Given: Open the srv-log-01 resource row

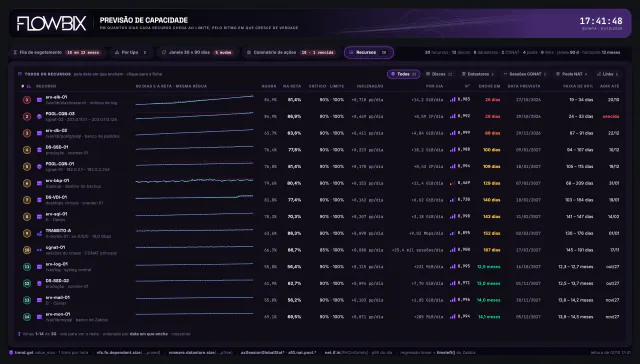Looking at the screenshot, I should pyautogui.click(x=320, y=266).
